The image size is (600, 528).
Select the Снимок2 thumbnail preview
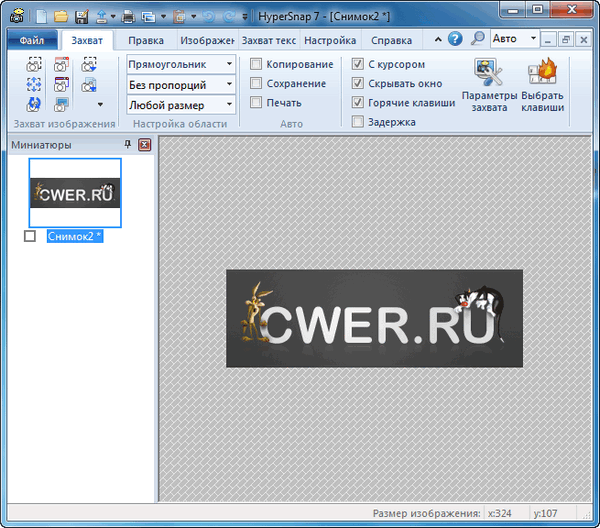75,192
